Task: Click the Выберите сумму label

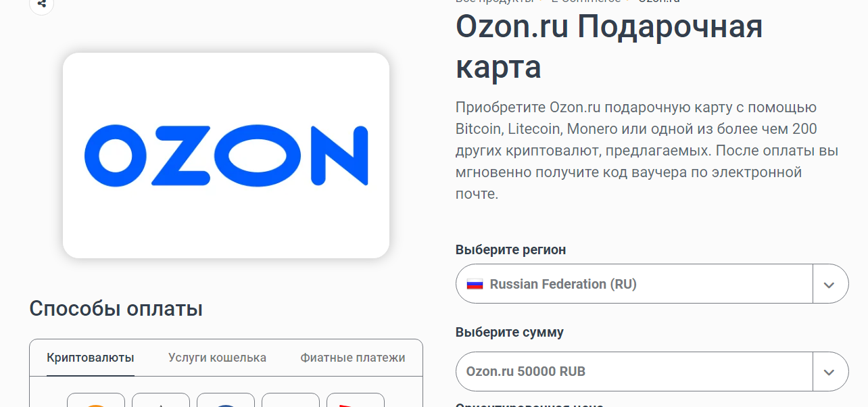Action: click(x=509, y=332)
